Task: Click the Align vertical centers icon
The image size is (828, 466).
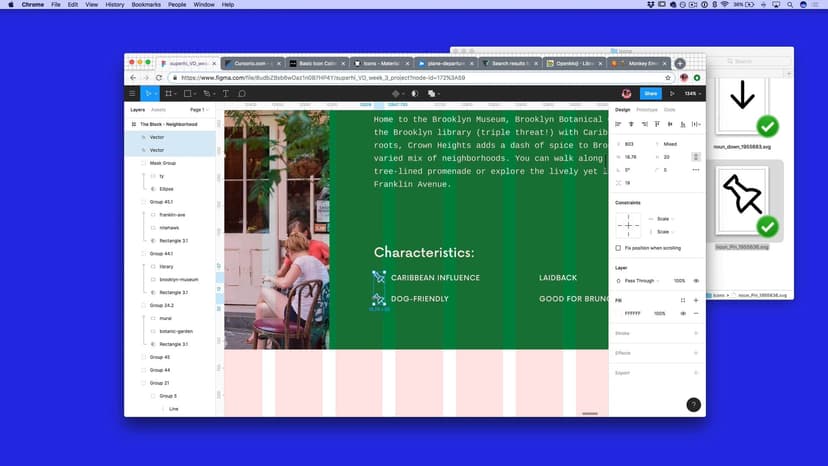Action: click(670, 124)
